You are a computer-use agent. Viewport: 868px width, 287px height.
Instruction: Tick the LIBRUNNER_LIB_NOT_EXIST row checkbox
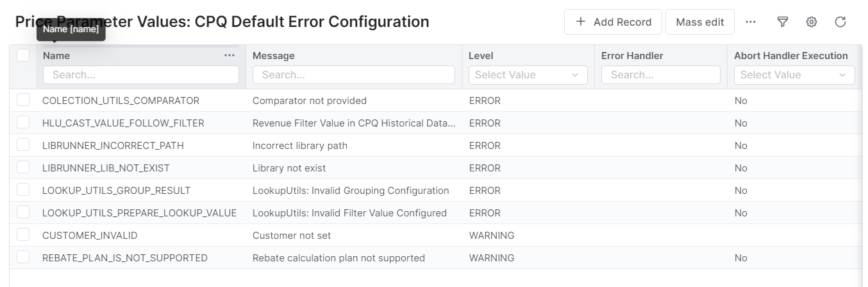[24, 168]
